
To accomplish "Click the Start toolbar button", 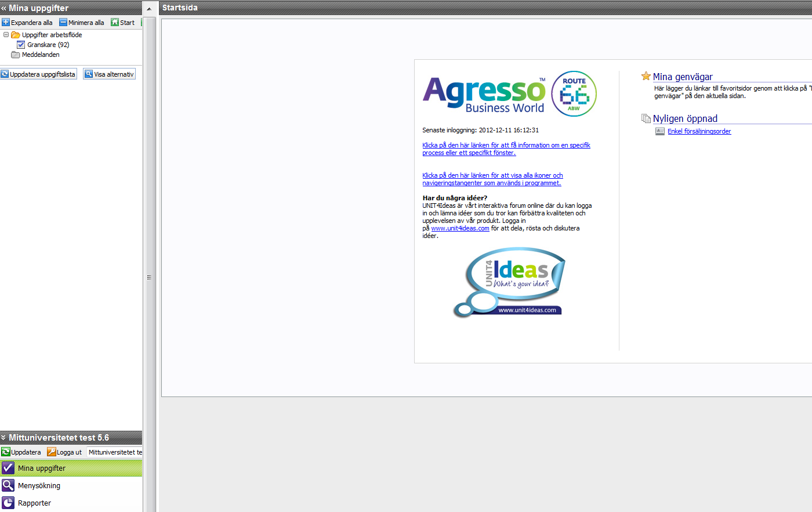I will point(123,23).
